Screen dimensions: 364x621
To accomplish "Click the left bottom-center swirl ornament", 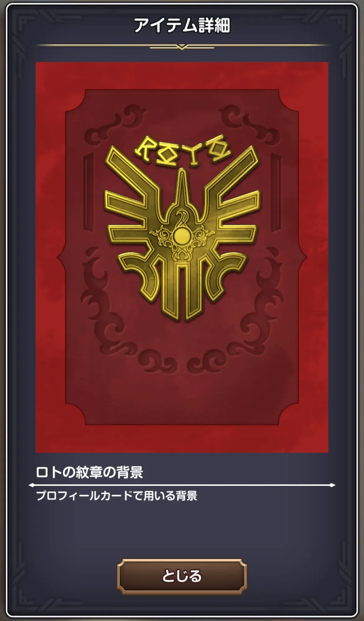I will (158, 360).
